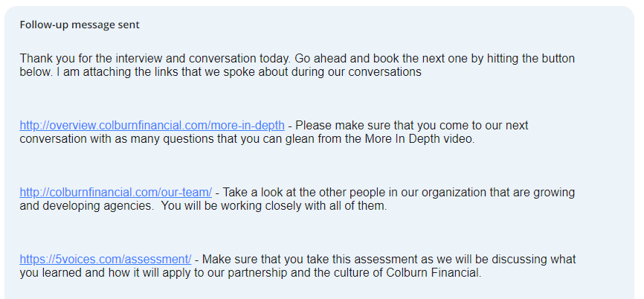Open the overview.colburnfinancial.com more-in-depth link
The image size is (644, 299).
152,125
